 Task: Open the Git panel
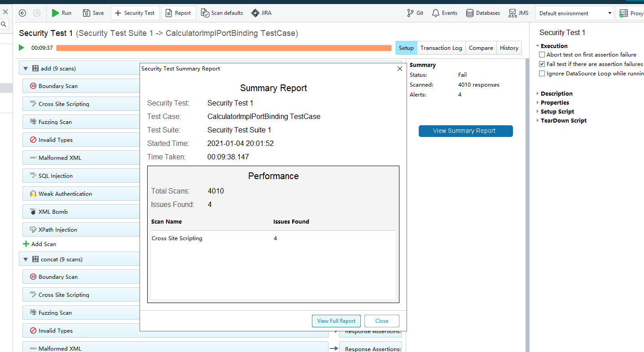point(415,13)
